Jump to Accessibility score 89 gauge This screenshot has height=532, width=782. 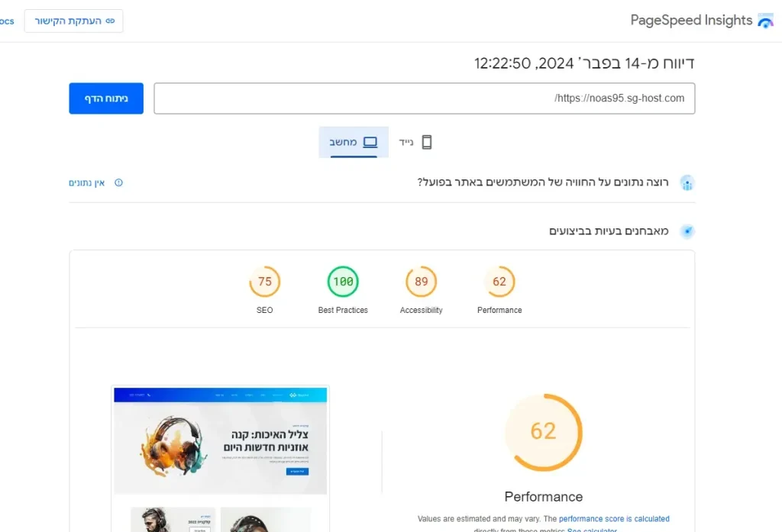coord(422,282)
